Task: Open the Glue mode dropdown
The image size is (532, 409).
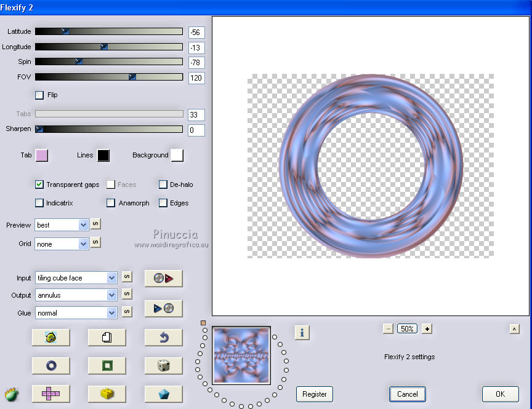Action: (76, 313)
